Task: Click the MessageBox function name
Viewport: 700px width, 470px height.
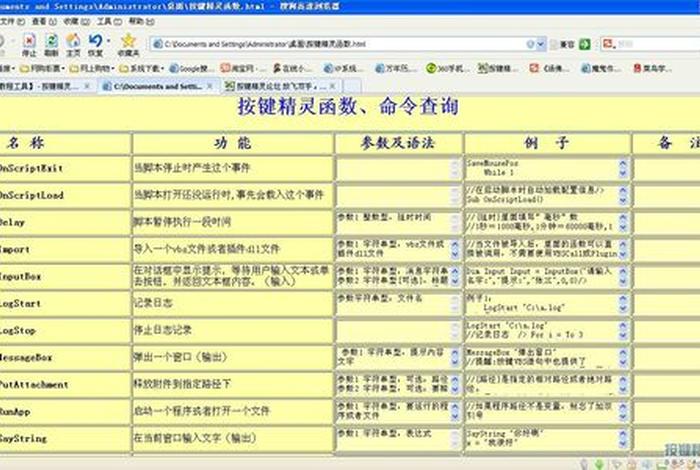Action: coord(26,358)
